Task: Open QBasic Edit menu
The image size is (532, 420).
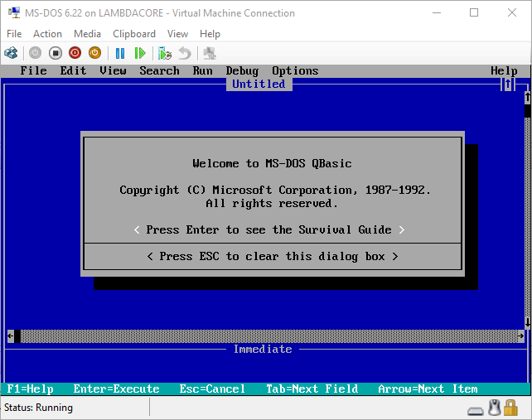Action: (73, 70)
